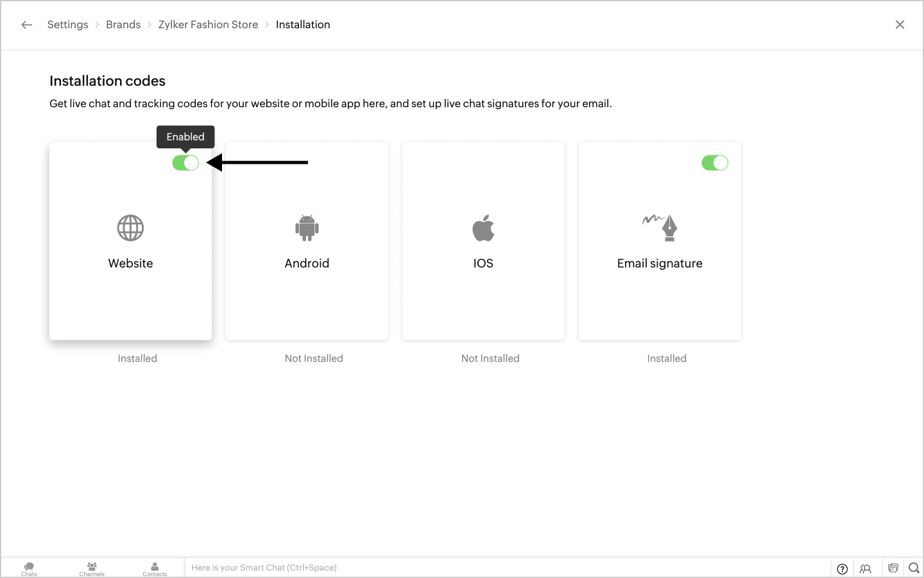Screen dimensions: 924x578
Task: Click the Not Installed status under Android
Action: [x=314, y=358]
